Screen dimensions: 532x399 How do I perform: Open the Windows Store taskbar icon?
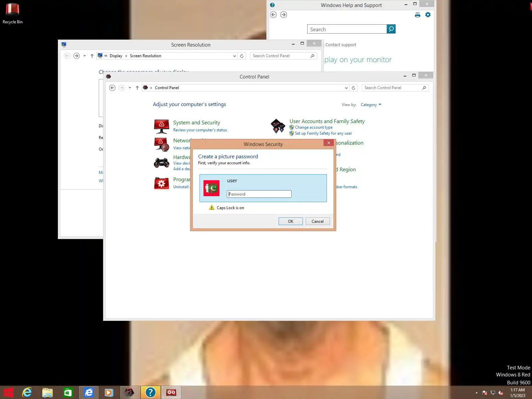click(x=68, y=393)
